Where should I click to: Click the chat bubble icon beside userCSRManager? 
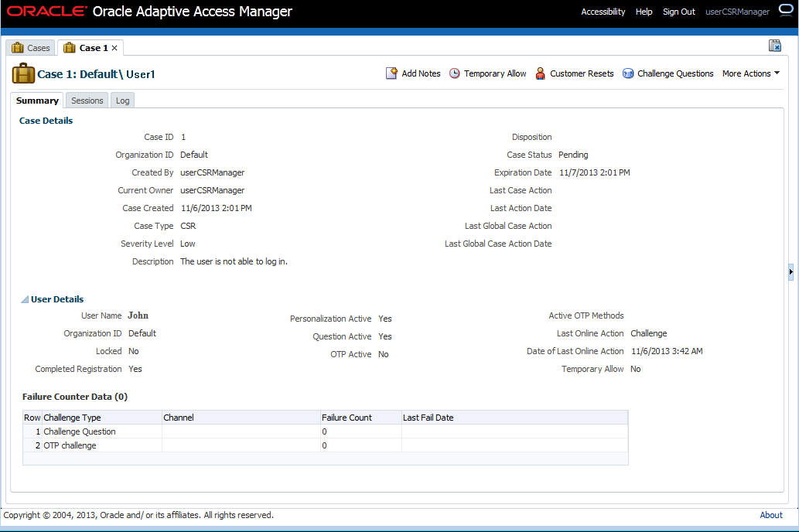[787, 10]
